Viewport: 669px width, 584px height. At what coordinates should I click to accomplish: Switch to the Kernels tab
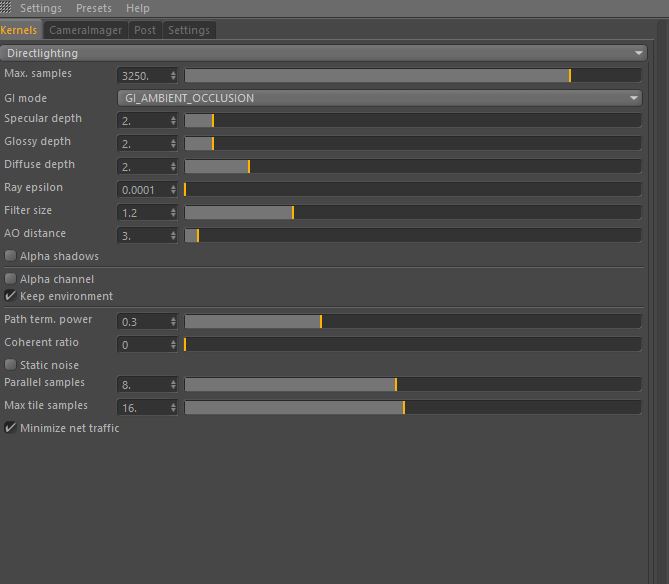click(20, 30)
